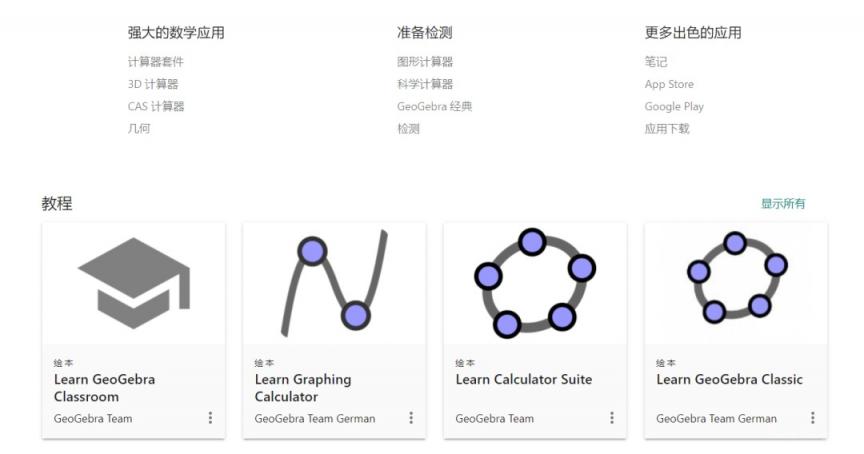
Task: Open options menu for Learn GeoGebra Classic
Action: tap(813, 418)
